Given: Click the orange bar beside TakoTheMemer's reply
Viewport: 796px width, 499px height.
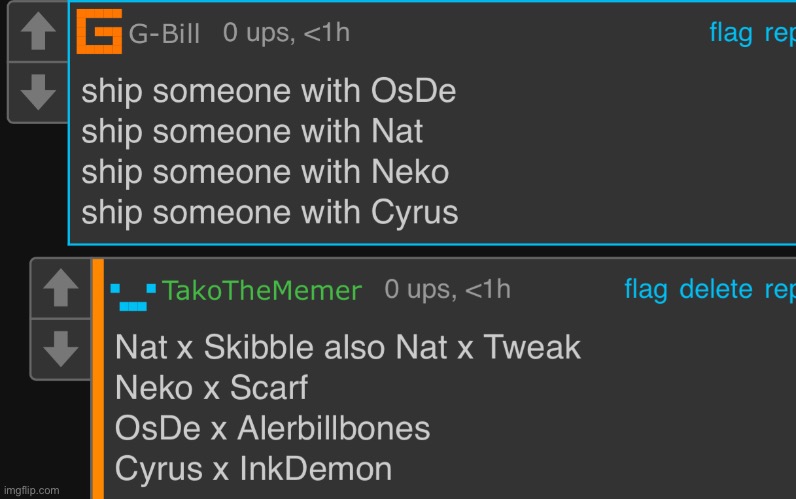Looking at the screenshot, I should pyautogui.click(x=98, y=379).
